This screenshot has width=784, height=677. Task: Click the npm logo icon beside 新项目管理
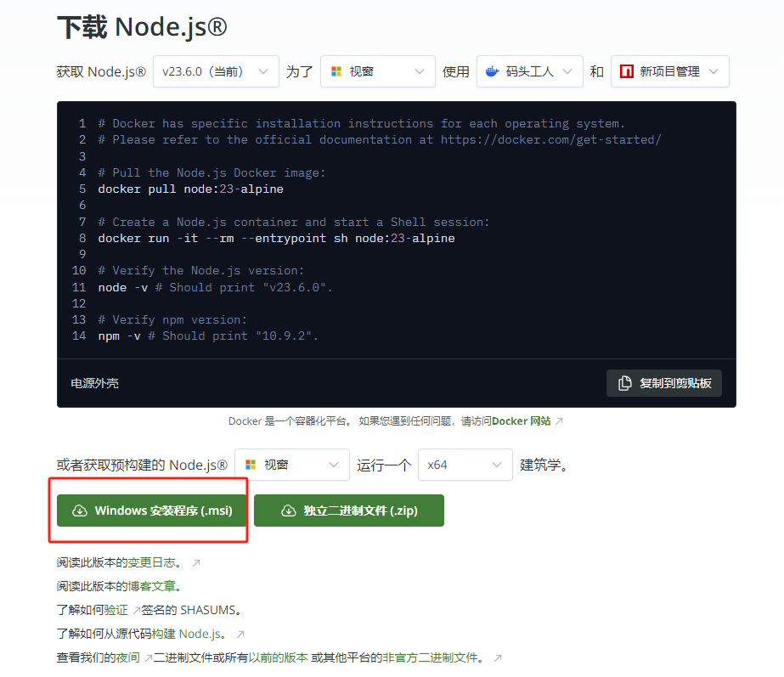627,71
